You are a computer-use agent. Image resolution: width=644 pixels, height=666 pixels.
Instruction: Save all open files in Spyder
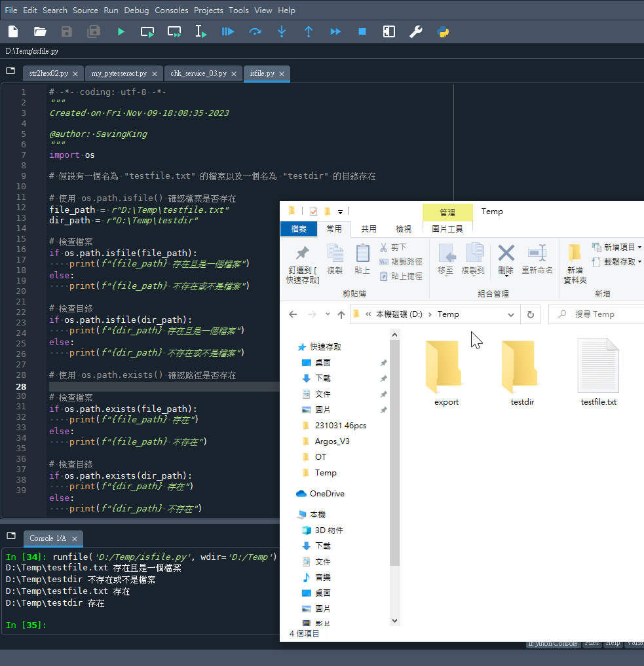(93, 31)
